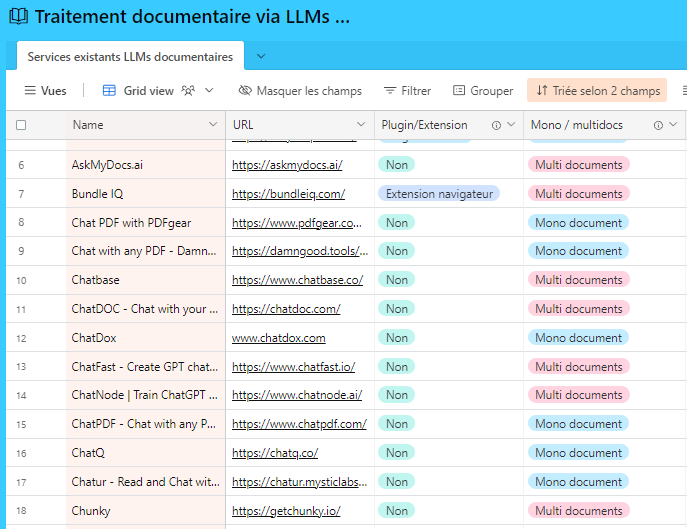Open the https://www.chatpdf.com/ link

click(299, 424)
